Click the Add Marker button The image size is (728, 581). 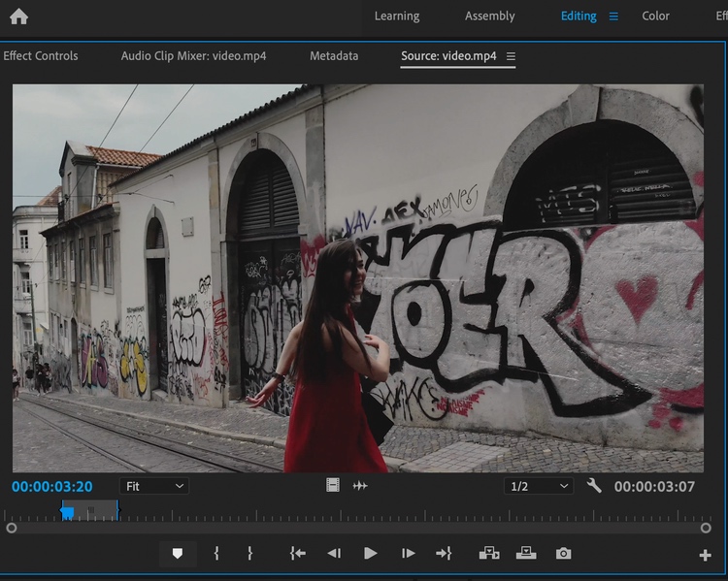[177, 553]
